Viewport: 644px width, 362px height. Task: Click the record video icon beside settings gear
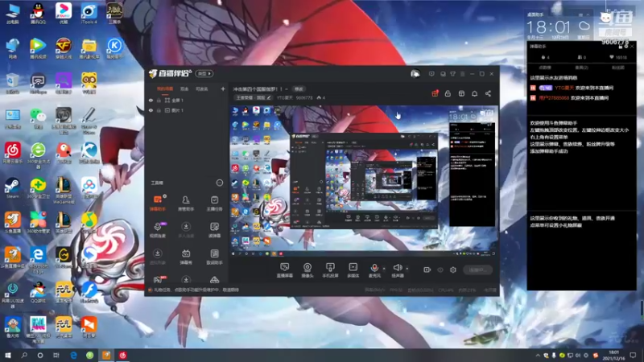tap(427, 269)
